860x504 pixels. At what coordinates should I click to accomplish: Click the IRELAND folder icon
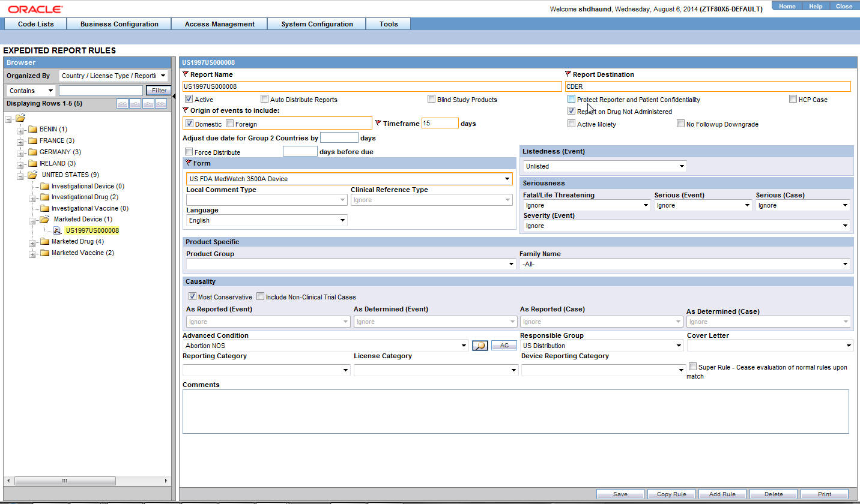click(32, 164)
